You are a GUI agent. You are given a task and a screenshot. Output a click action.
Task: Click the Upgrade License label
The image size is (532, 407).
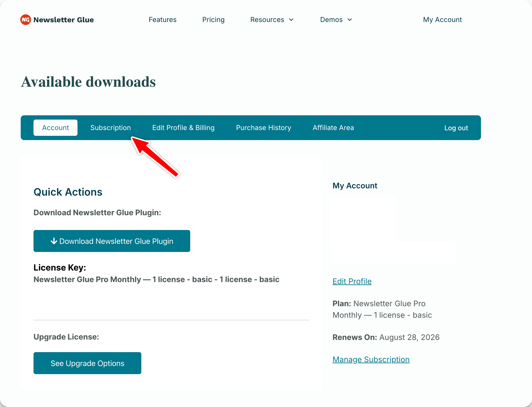point(66,337)
